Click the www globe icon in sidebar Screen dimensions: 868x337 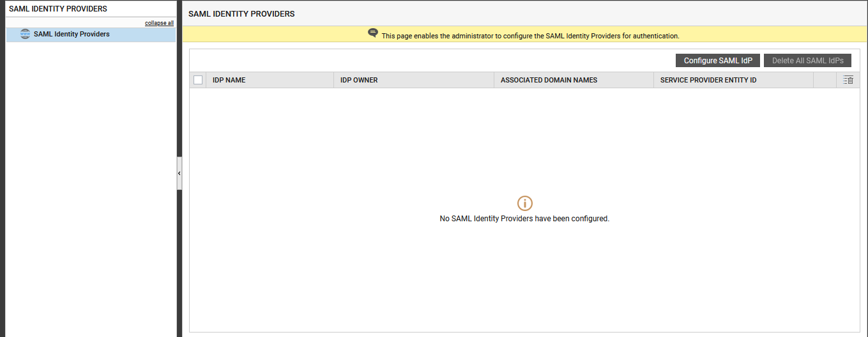tap(25, 35)
